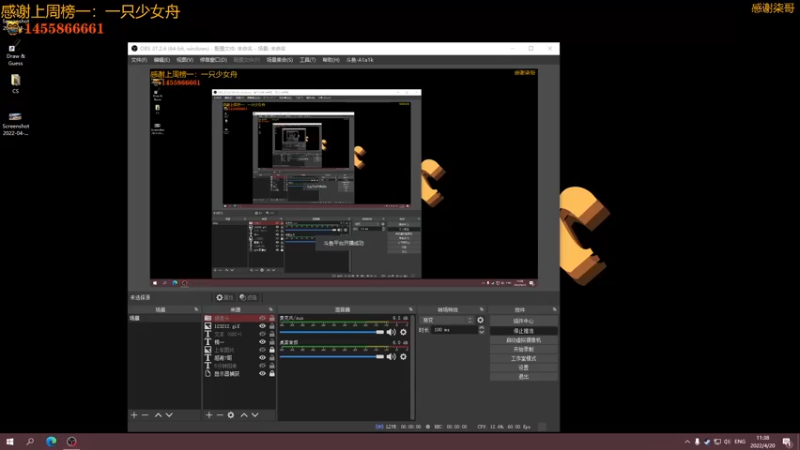
Task: Toggle visibility of selected 摄像头 source
Action: [x=262, y=318]
